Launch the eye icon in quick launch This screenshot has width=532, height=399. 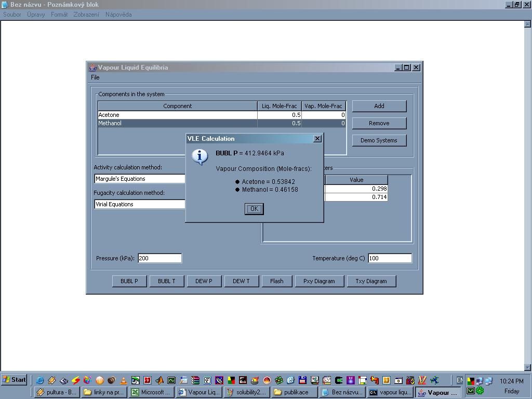click(x=136, y=380)
